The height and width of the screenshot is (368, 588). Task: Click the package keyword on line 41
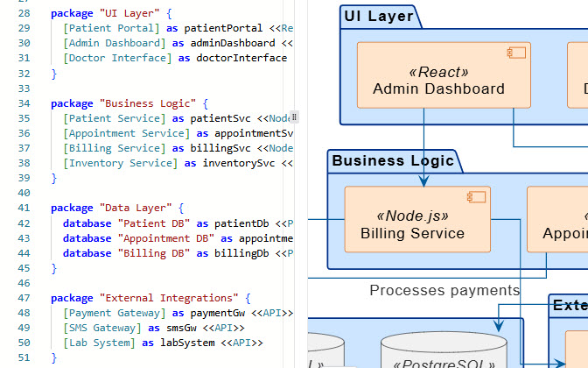coord(72,208)
